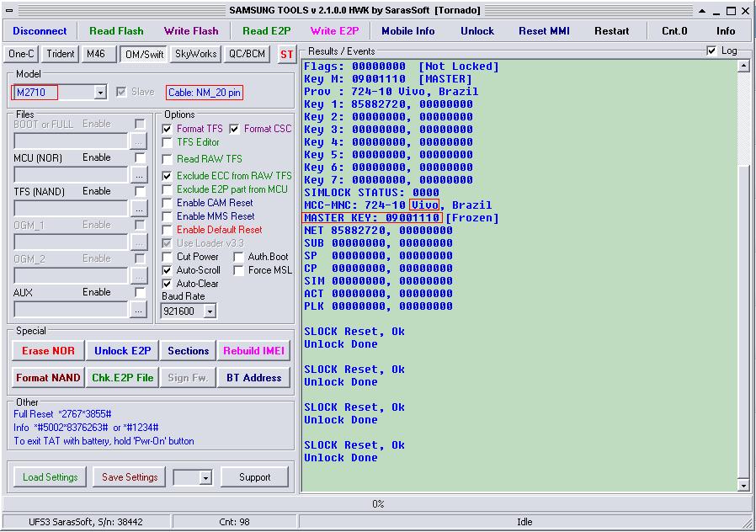The width and height of the screenshot is (756, 532).
Task: Check the Cut Power option
Action: [x=167, y=257]
